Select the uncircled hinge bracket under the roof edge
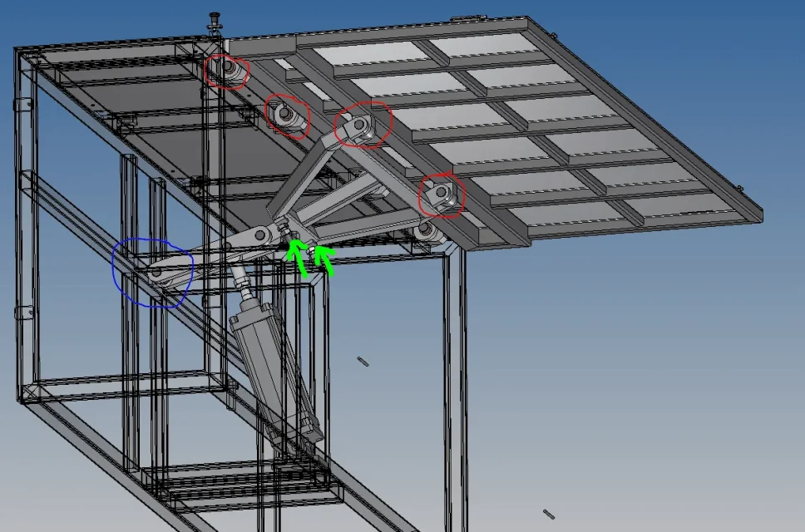805x532 pixels. (427, 233)
